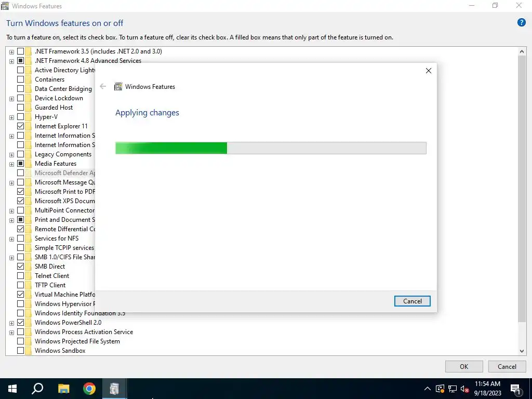Expand the Media Features node
532x399 pixels.
(11, 164)
